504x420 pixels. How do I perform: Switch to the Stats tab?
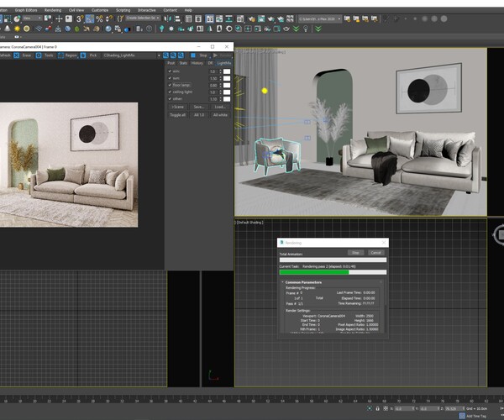point(183,63)
